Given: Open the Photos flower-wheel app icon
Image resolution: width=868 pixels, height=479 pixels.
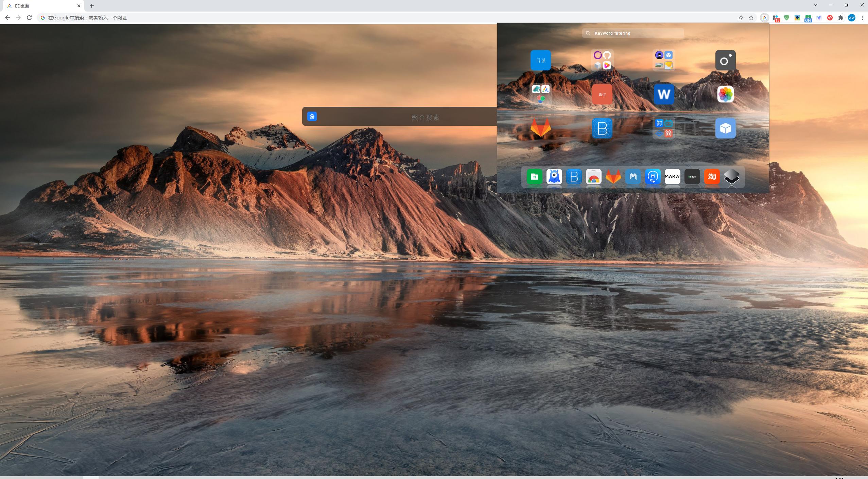Looking at the screenshot, I should click(725, 94).
